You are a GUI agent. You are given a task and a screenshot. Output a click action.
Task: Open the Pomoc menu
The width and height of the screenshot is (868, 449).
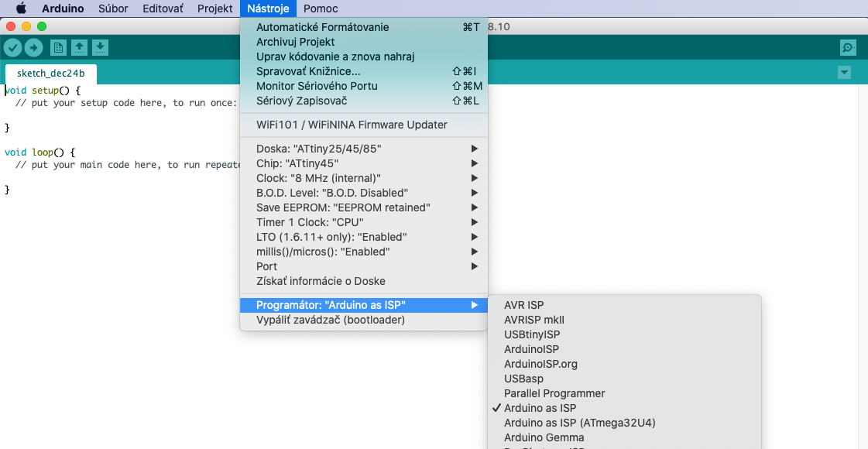click(321, 9)
